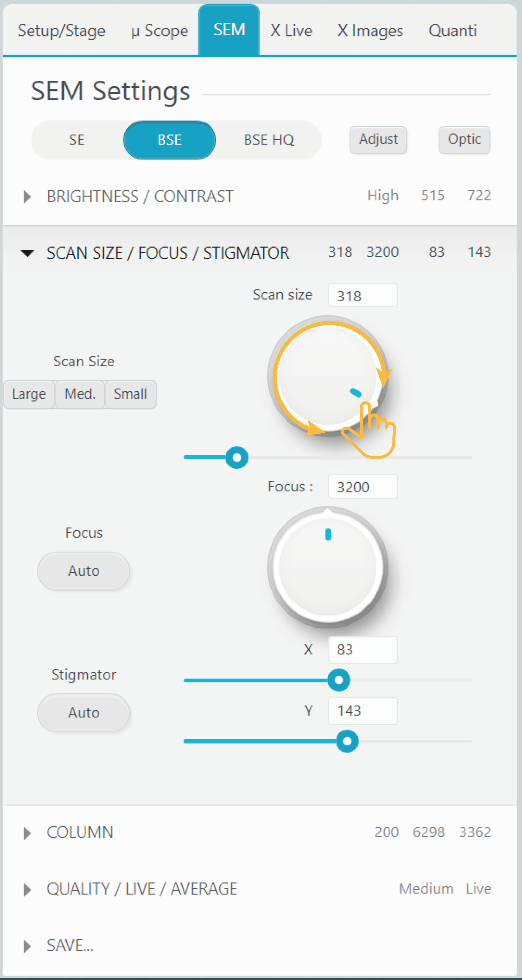The height and width of the screenshot is (980, 522).
Task: Select SE detector mode
Action: click(x=77, y=140)
